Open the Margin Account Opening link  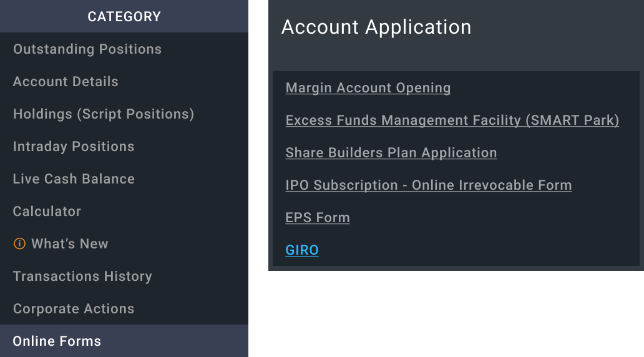(x=368, y=88)
